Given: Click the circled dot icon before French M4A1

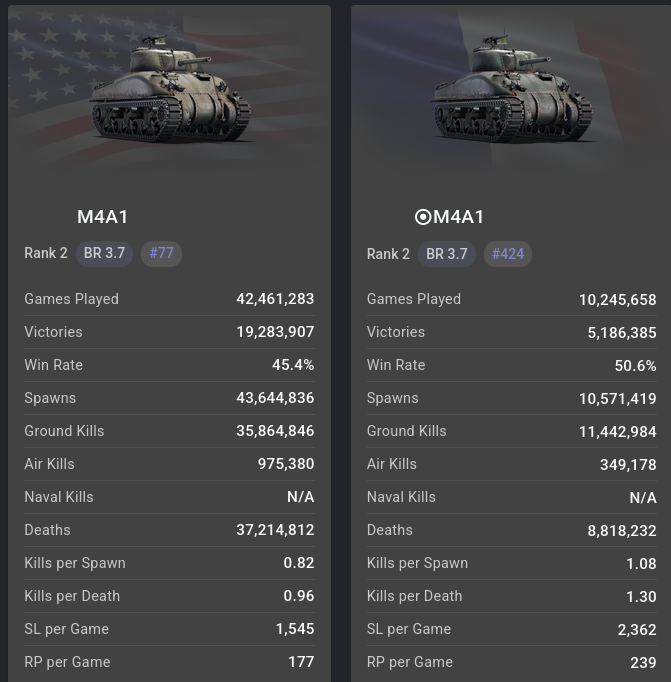Looking at the screenshot, I should (x=423, y=217).
